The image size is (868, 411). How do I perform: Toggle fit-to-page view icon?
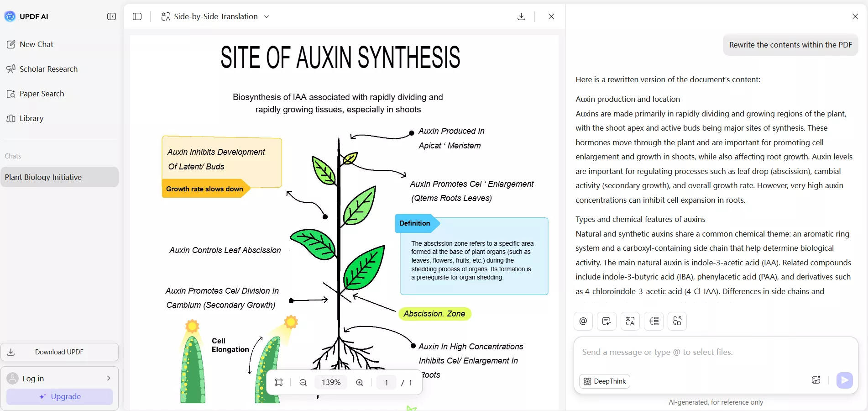(x=279, y=383)
